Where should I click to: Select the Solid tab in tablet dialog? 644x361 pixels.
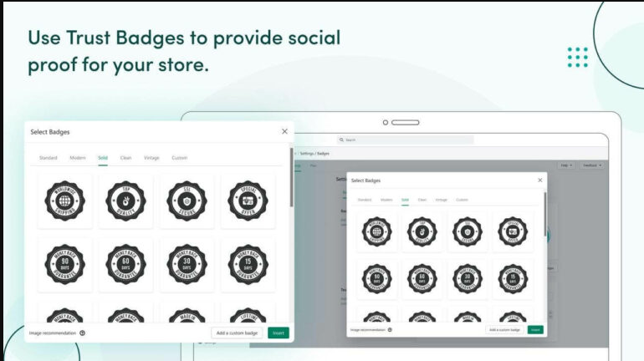click(x=405, y=200)
